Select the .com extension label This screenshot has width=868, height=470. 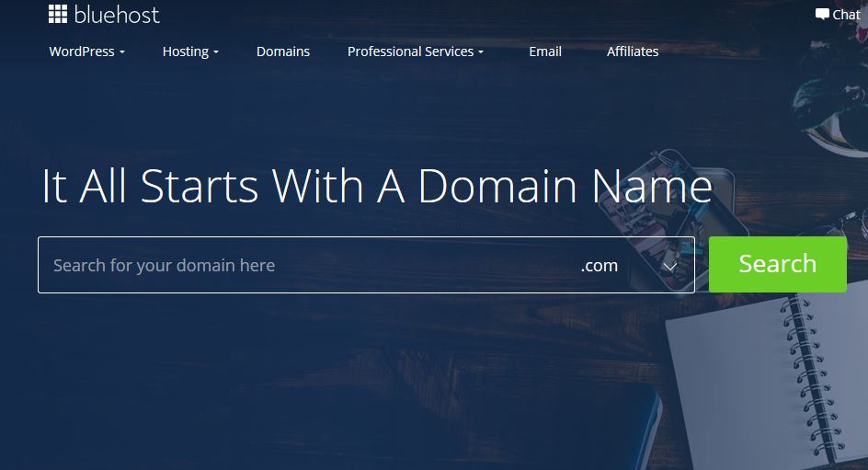tap(599, 266)
